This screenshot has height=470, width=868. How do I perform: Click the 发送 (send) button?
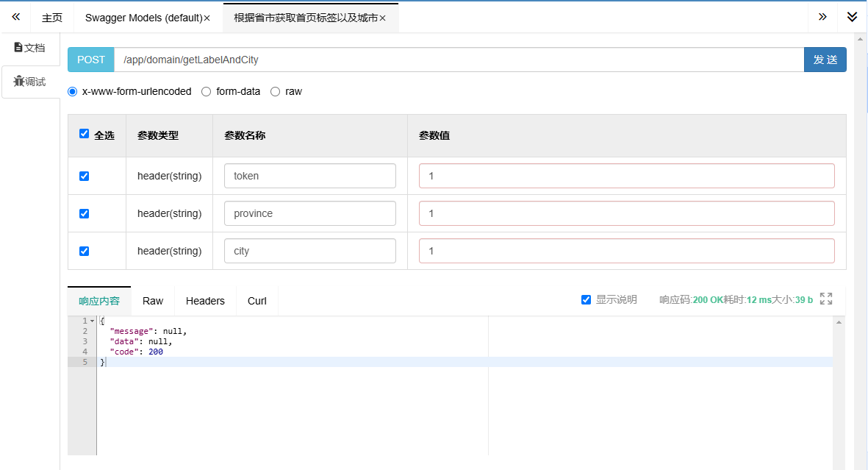[x=825, y=60]
